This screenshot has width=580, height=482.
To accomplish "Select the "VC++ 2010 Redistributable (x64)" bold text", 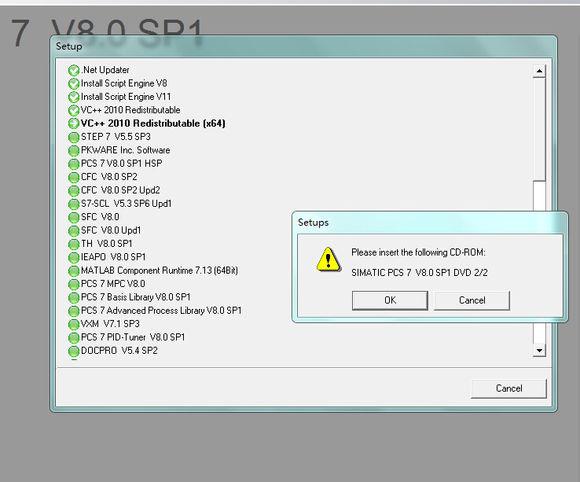I will [x=153, y=124].
